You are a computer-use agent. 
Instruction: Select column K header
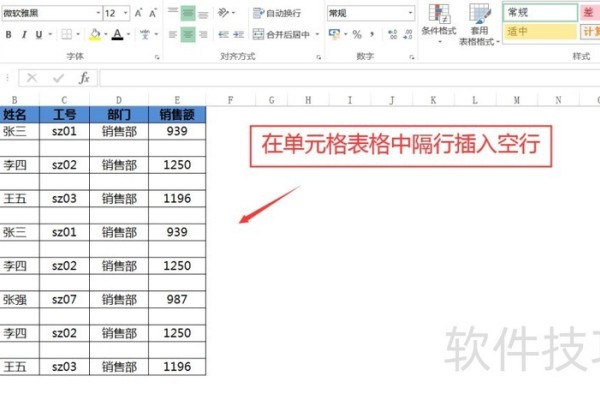pos(433,100)
